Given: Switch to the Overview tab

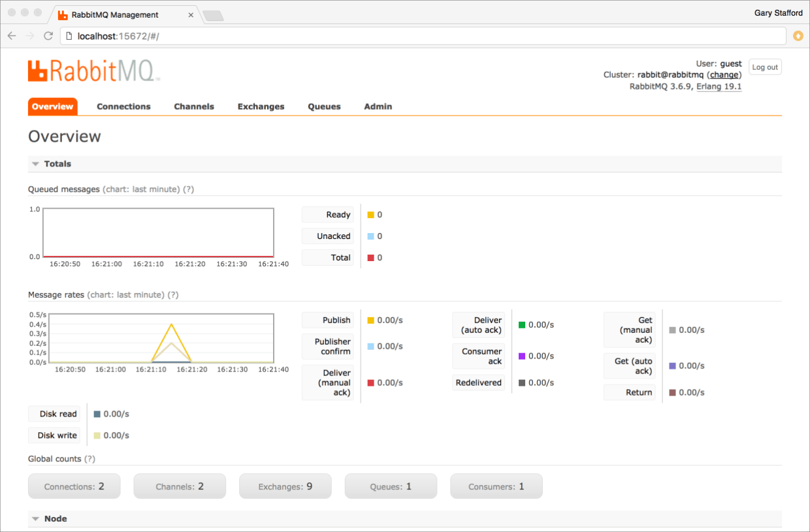Looking at the screenshot, I should click(53, 106).
